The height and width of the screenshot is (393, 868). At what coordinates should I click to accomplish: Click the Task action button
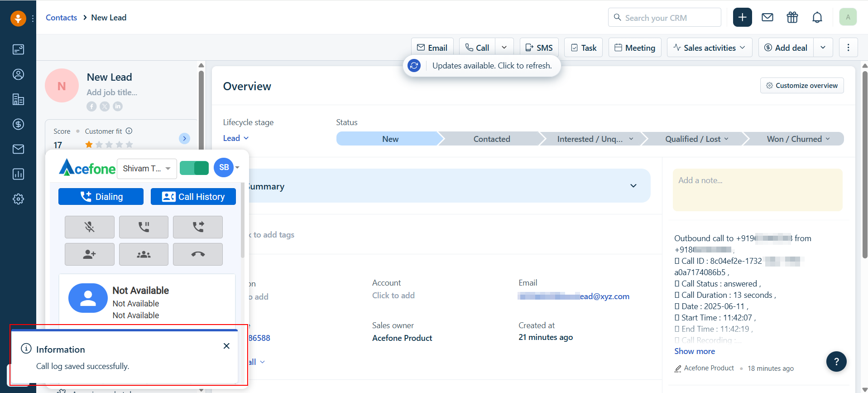(584, 48)
